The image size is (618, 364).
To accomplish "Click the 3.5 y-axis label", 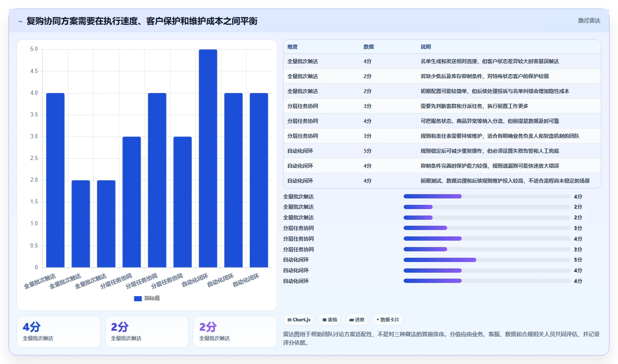I will click(x=34, y=114).
